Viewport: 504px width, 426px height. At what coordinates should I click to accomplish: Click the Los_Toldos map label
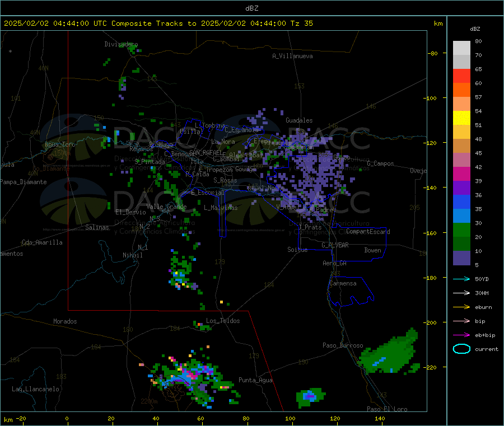click(223, 321)
